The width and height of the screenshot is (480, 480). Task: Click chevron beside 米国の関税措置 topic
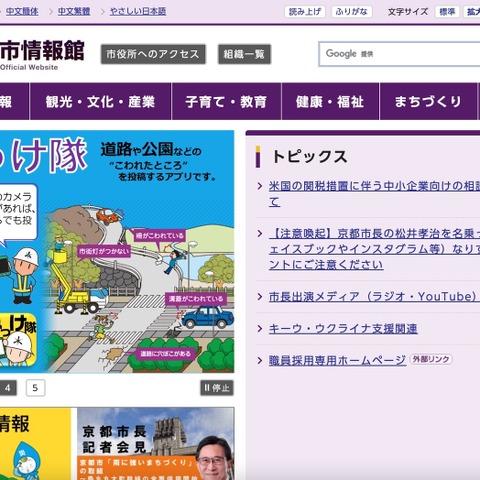point(260,186)
